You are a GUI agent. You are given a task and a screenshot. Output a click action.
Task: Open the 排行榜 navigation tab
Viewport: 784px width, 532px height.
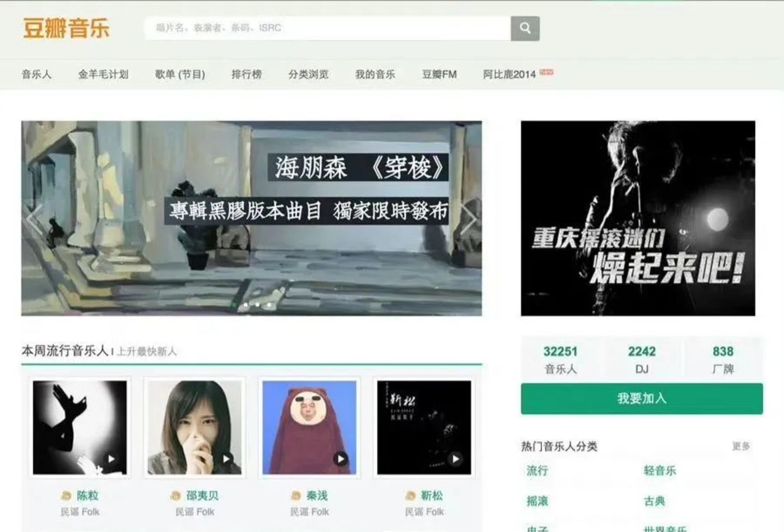(x=247, y=74)
